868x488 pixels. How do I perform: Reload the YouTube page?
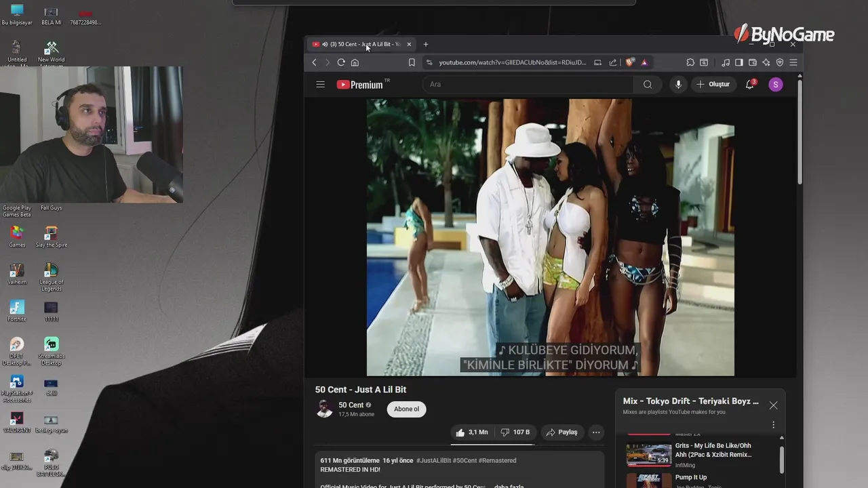[x=341, y=62]
